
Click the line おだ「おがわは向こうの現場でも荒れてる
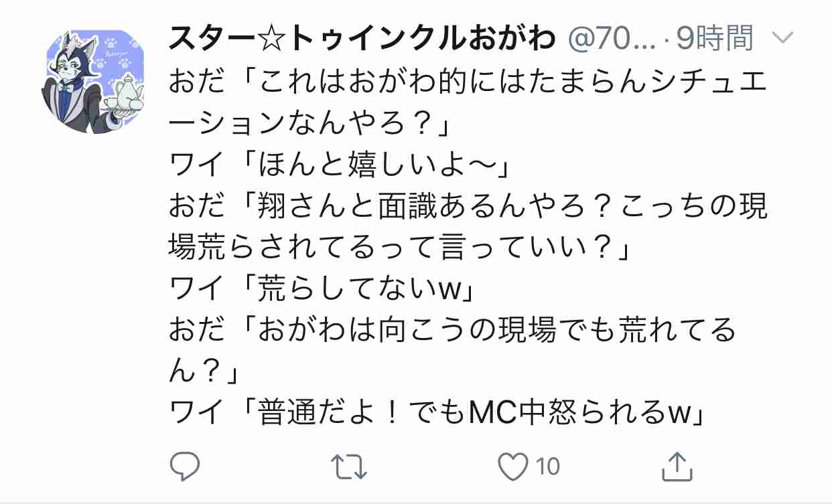pos(453,328)
